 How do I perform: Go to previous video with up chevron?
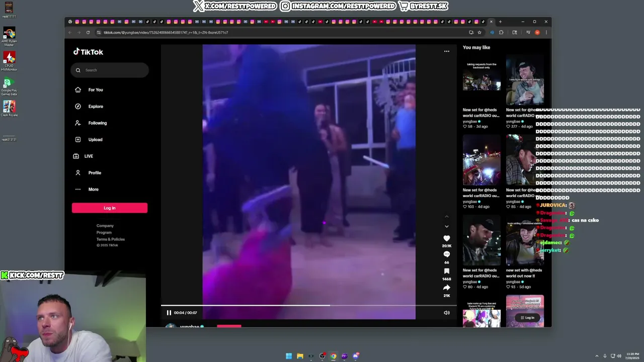[446, 217]
